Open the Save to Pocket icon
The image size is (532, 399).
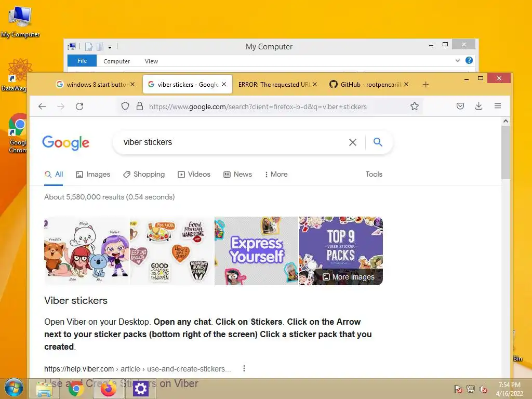click(460, 106)
